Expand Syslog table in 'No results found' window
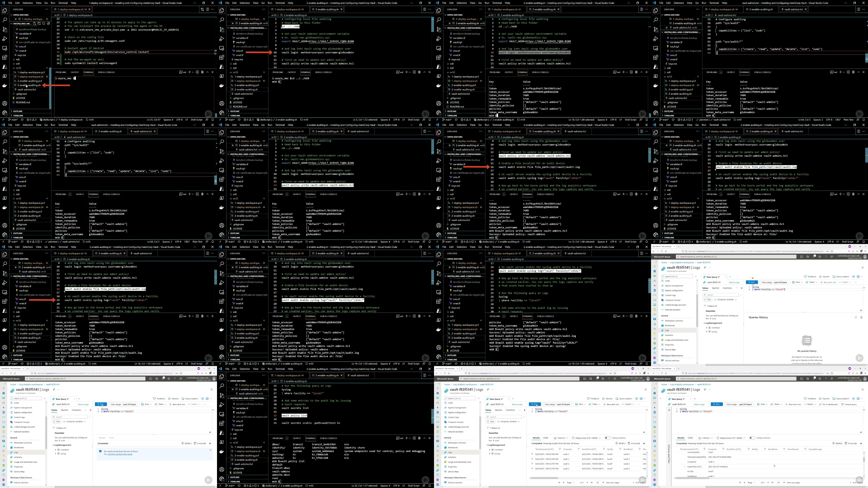Image resolution: width=868 pixels, height=488 pixels. [x=56, y=454]
